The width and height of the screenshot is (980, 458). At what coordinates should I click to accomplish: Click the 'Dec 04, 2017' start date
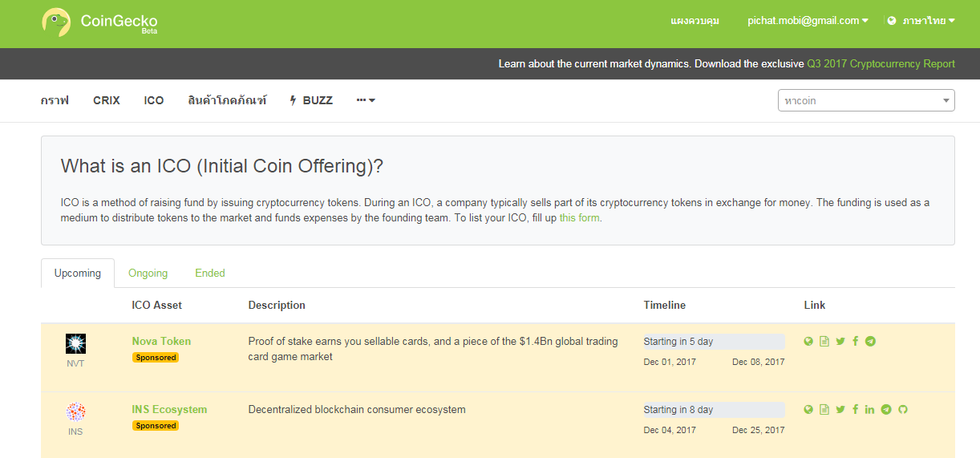(x=670, y=430)
